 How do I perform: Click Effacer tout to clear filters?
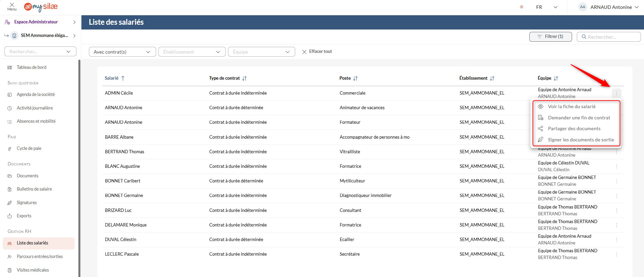point(317,52)
